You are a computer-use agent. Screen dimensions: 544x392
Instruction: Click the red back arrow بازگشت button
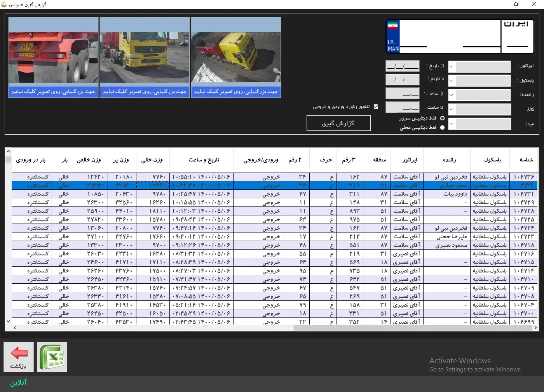coord(19,357)
